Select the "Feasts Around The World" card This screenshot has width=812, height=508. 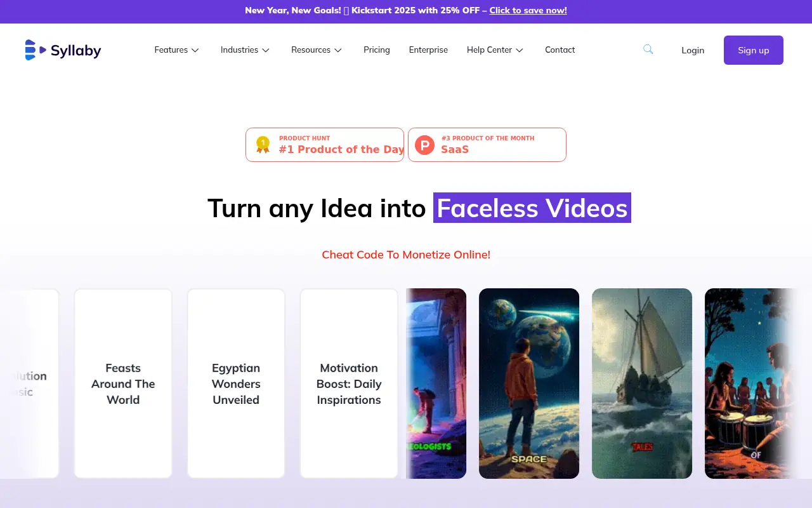[x=122, y=383]
